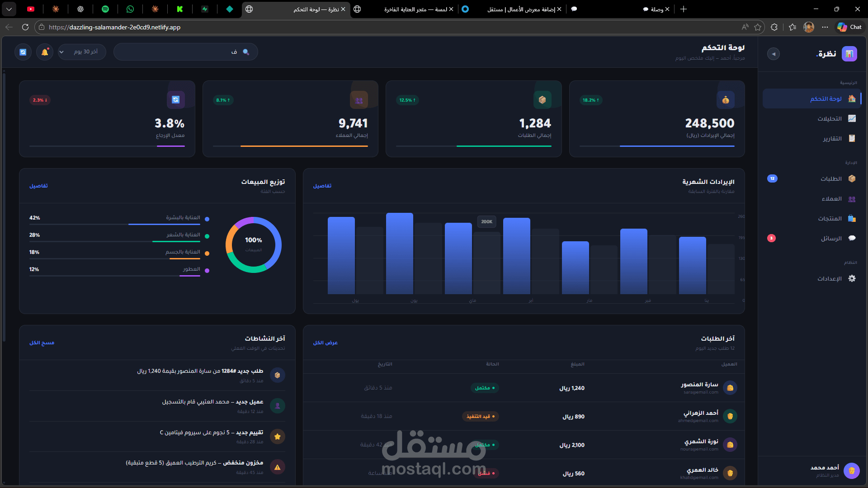Viewport: 868px width, 488px height.
Task: Open the Orders box icon in sidebar
Action: click(x=852, y=178)
